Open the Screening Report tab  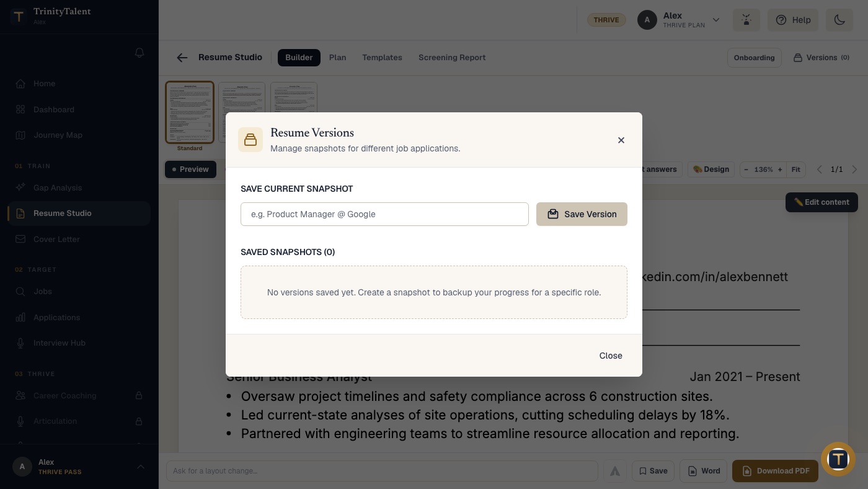point(452,58)
